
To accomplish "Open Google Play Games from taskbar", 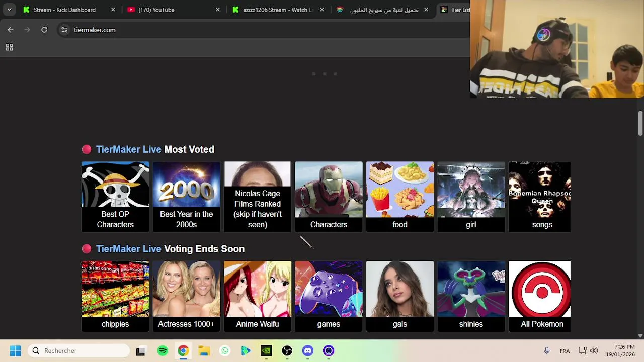I will click(246, 351).
